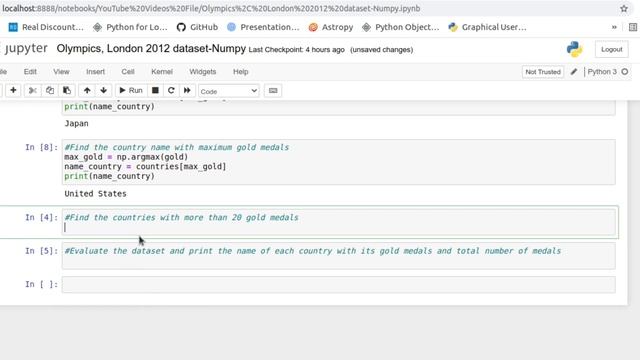Open the Graphical User bookmark

(487, 27)
